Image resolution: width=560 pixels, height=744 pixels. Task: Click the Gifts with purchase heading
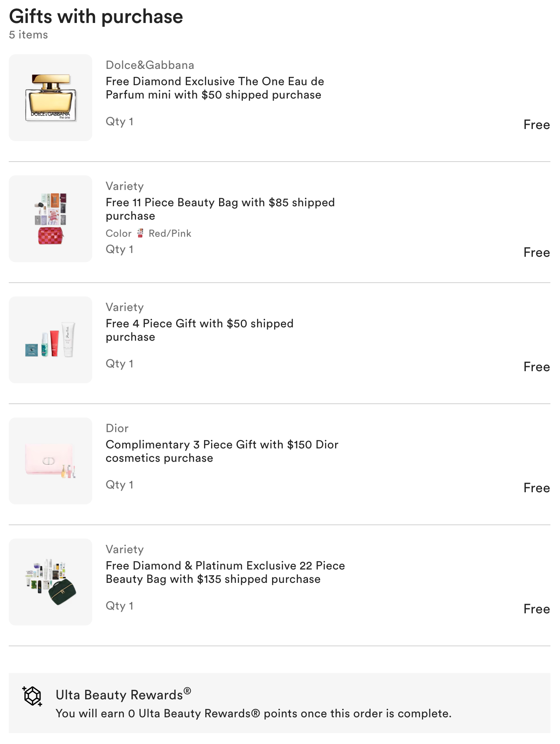pyautogui.click(x=96, y=17)
